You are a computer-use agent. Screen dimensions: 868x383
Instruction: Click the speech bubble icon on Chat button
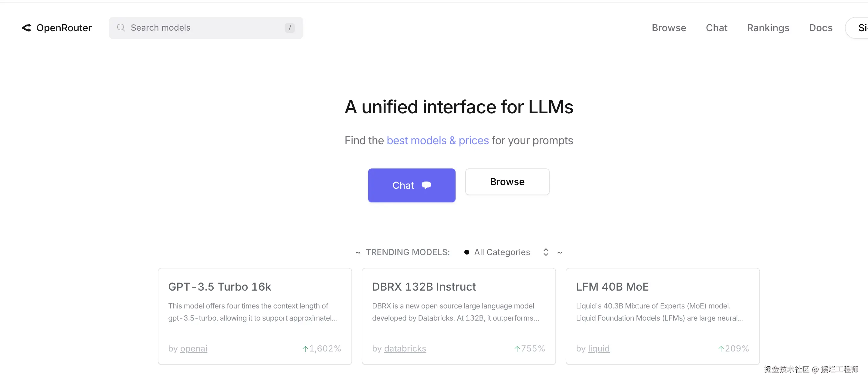click(426, 185)
